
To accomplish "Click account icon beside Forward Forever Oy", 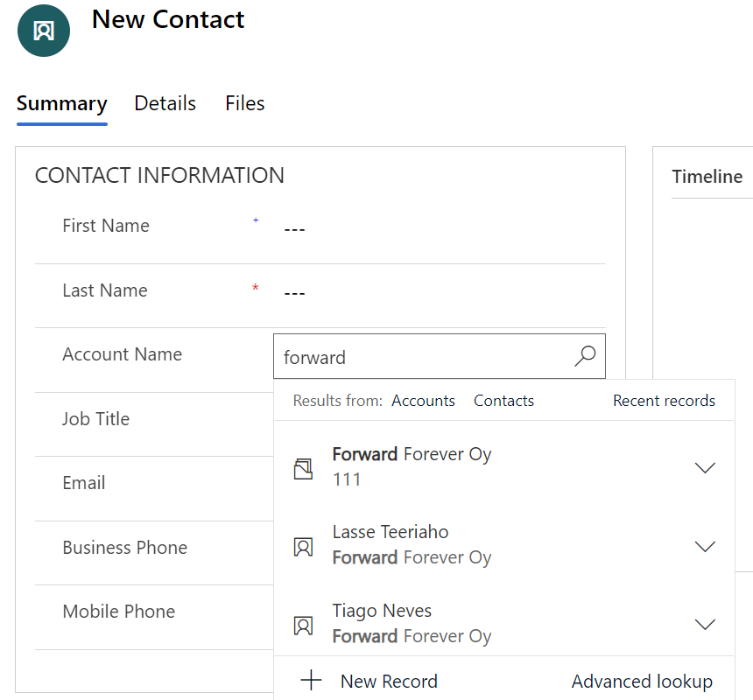I will coord(303,469).
